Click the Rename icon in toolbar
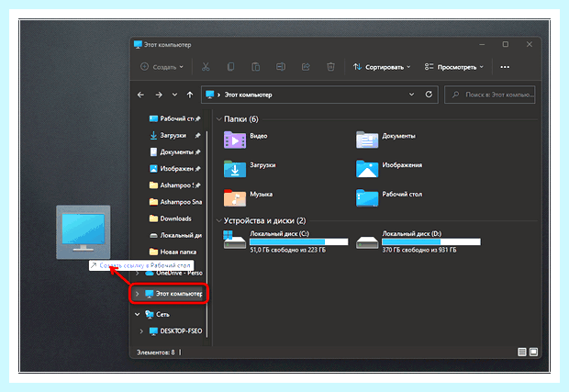Viewport: 569px width, 392px height. point(281,67)
